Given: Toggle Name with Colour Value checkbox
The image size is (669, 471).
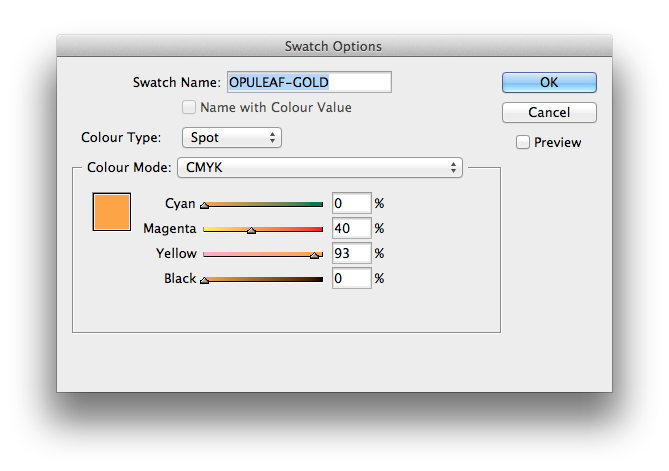Looking at the screenshot, I should point(189,108).
